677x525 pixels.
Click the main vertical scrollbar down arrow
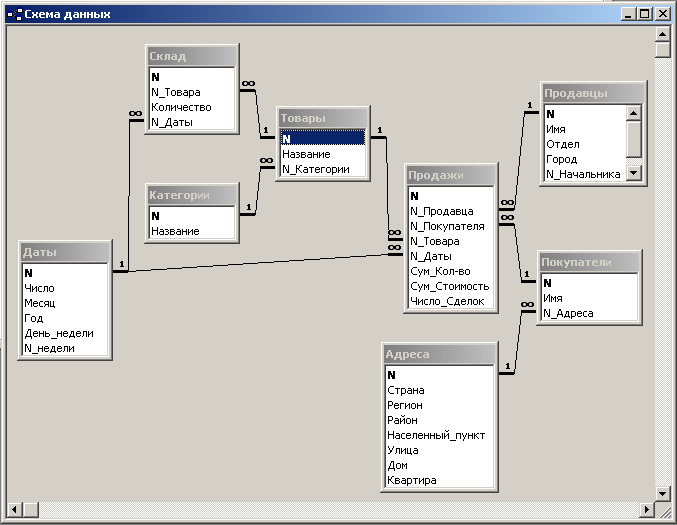coord(662,493)
